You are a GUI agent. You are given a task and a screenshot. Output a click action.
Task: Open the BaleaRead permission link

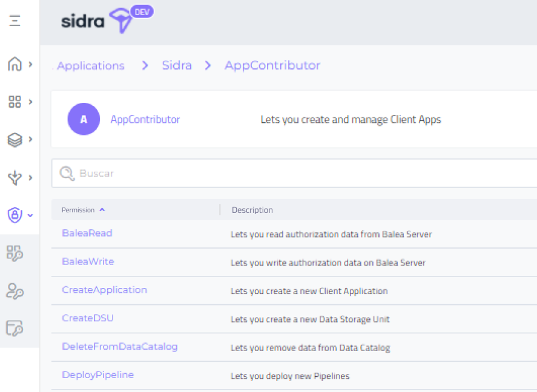pos(87,233)
